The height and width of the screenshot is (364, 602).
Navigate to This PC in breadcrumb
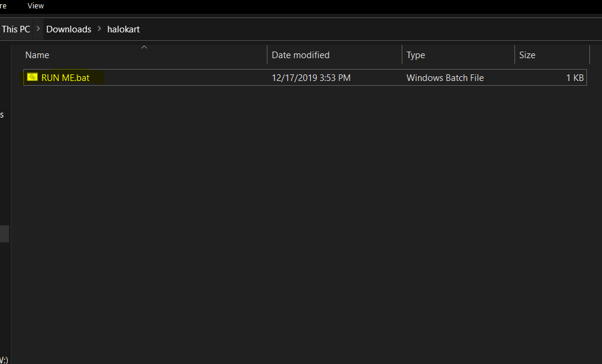[x=16, y=29]
